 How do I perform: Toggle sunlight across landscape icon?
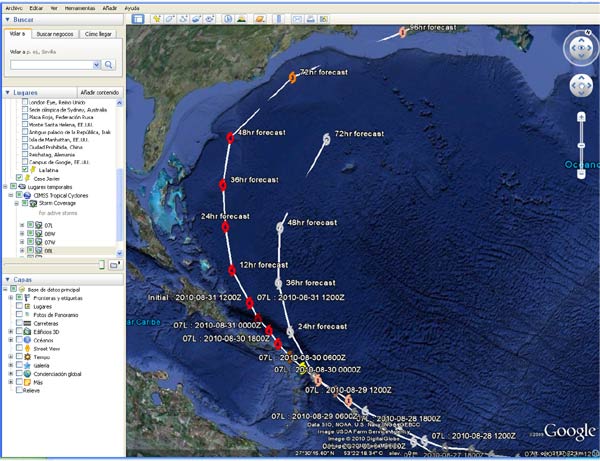(241, 19)
